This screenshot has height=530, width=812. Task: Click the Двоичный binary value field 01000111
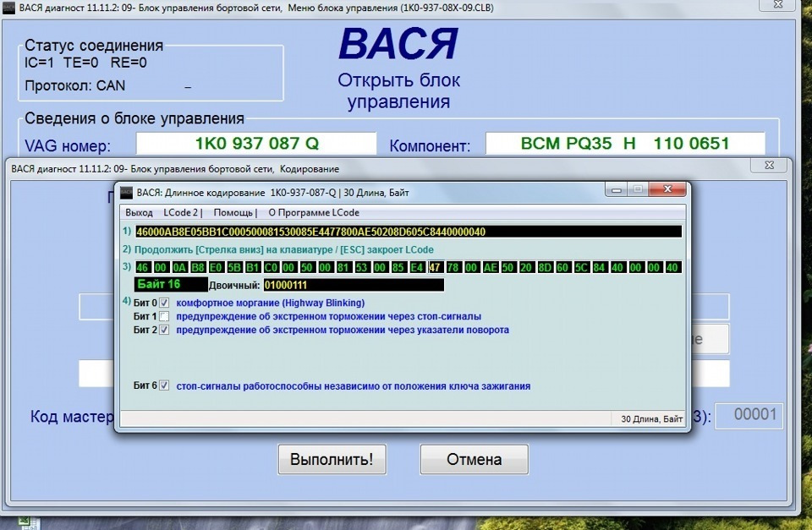pos(354,285)
